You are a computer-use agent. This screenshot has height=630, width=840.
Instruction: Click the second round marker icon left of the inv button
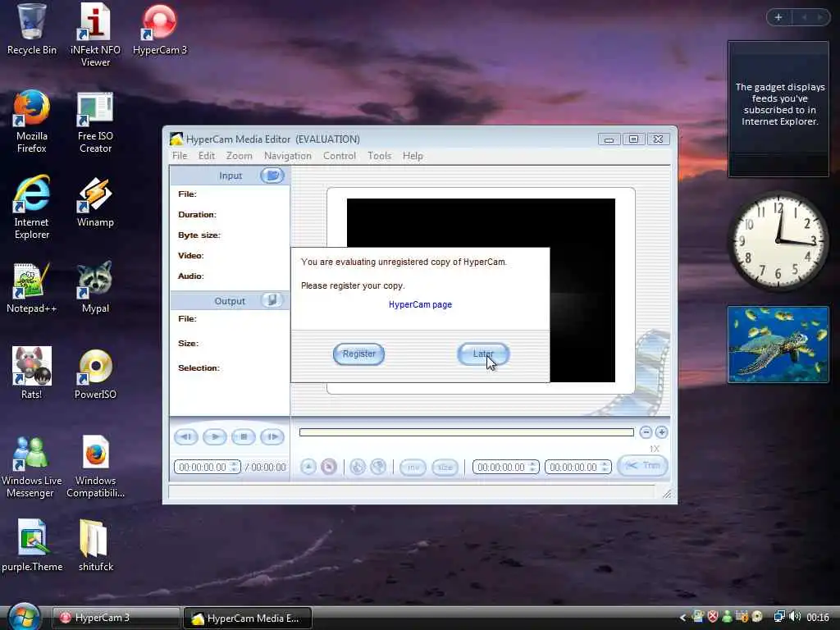tap(378, 467)
